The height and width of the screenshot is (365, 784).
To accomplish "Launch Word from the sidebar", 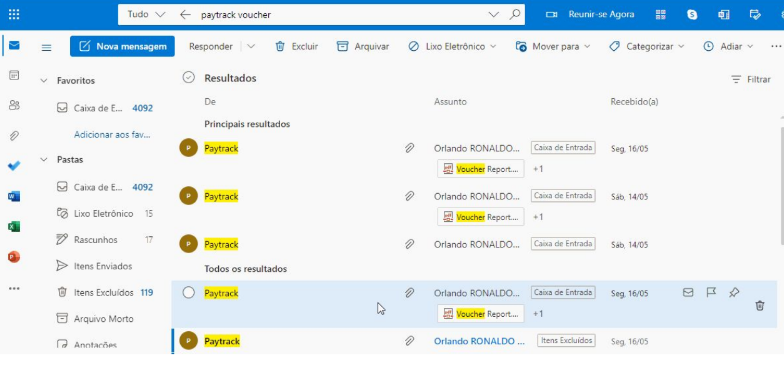I will (14, 196).
